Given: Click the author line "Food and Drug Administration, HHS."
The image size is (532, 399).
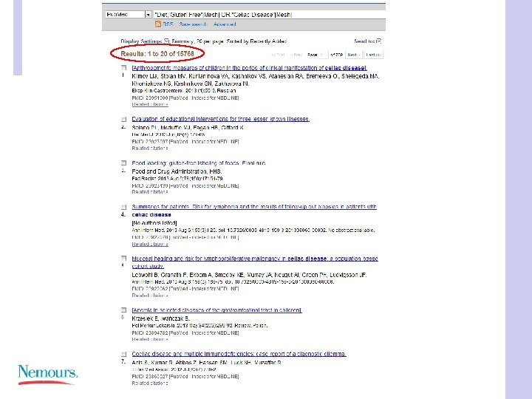Looking at the screenshot, I should [177, 171].
